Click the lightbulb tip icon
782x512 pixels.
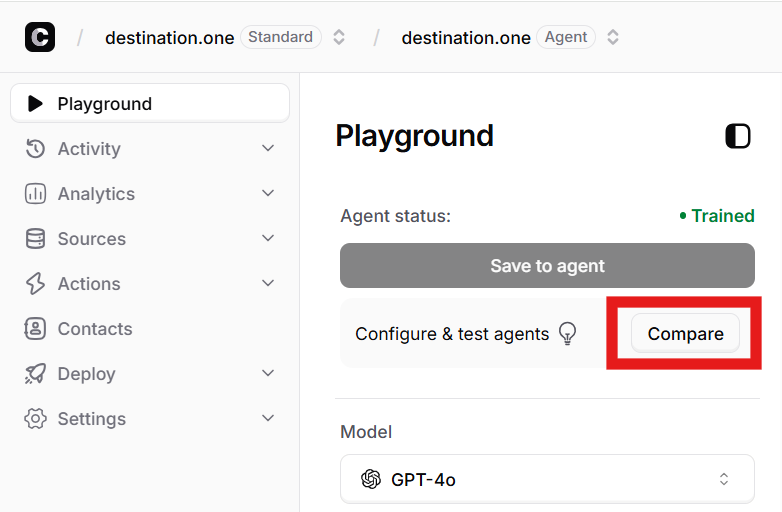point(568,334)
